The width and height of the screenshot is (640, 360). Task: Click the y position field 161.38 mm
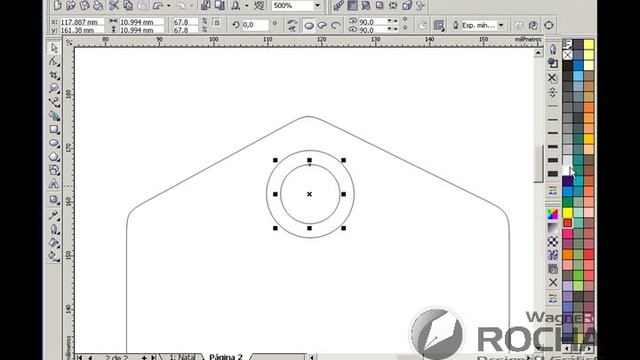pyautogui.click(x=82, y=30)
